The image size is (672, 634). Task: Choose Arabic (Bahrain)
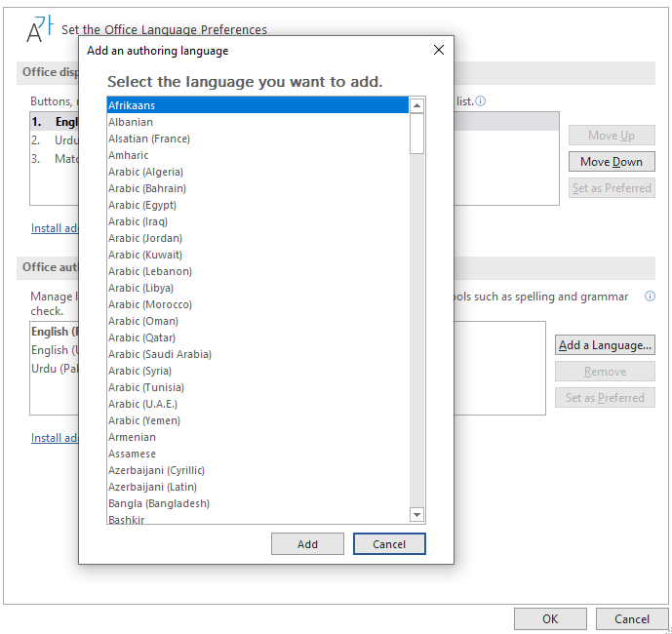coord(257,188)
